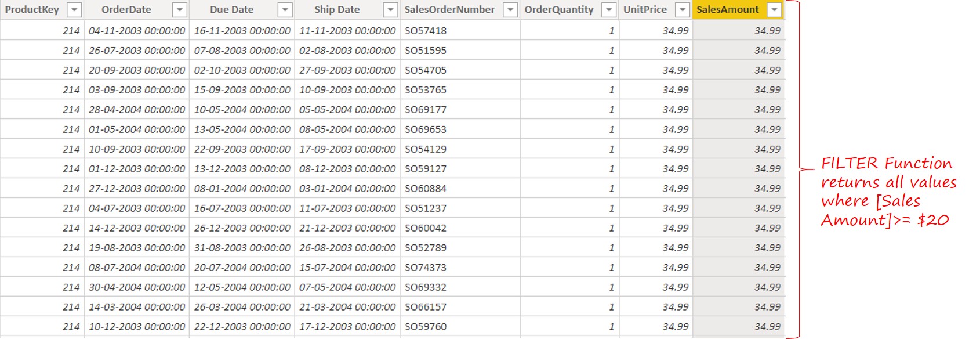The height and width of the screenshot is (339, 980).
Task: Click Due Date cell 08-01-2004 00:00:00
Action: (x=242, y=189)
